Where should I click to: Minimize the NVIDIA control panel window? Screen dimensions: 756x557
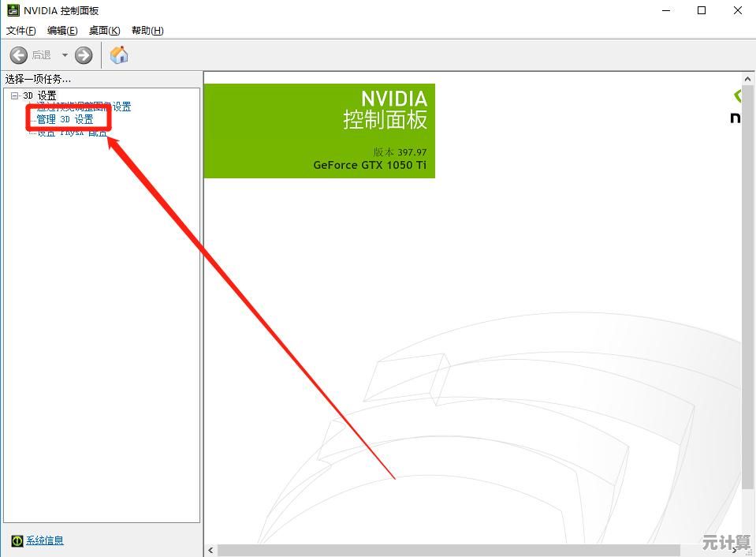pyautogui.click(x=665, y=10)
